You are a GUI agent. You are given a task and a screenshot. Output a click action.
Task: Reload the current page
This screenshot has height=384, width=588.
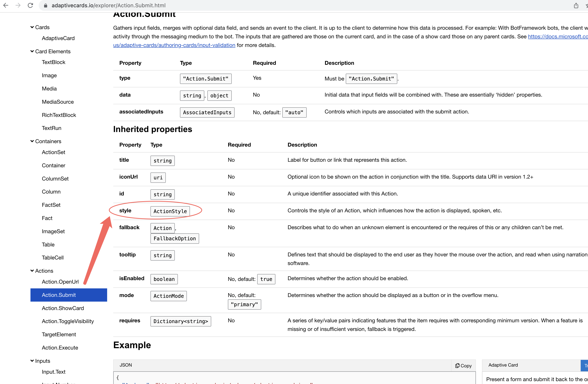tap(30, 5)
